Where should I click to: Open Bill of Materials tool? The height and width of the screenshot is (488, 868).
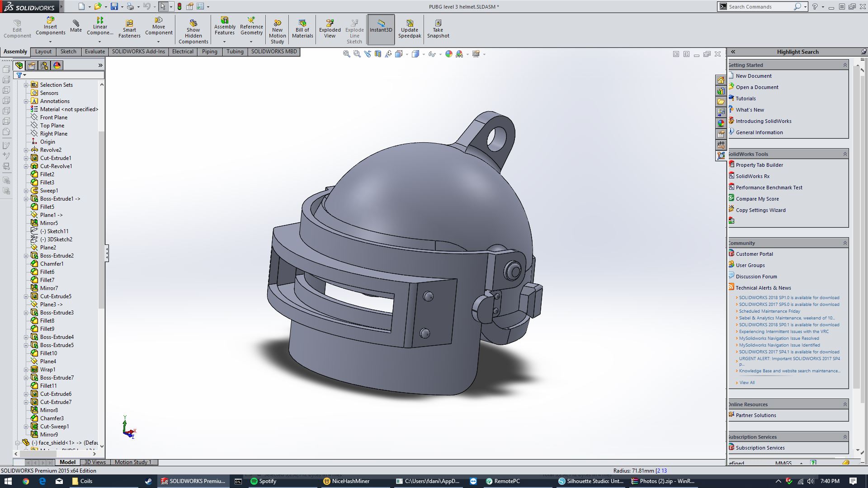[x=302, y=29]
